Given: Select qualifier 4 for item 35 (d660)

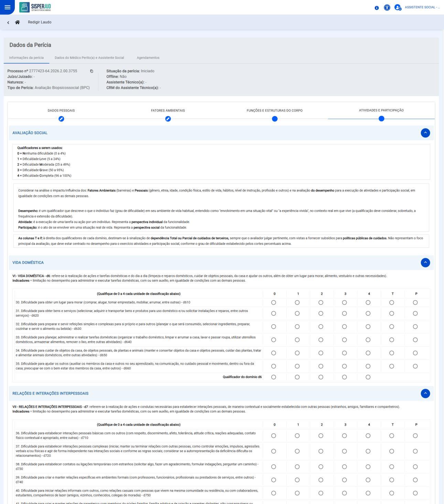Looking at the screenshot, I should (368, 366).
